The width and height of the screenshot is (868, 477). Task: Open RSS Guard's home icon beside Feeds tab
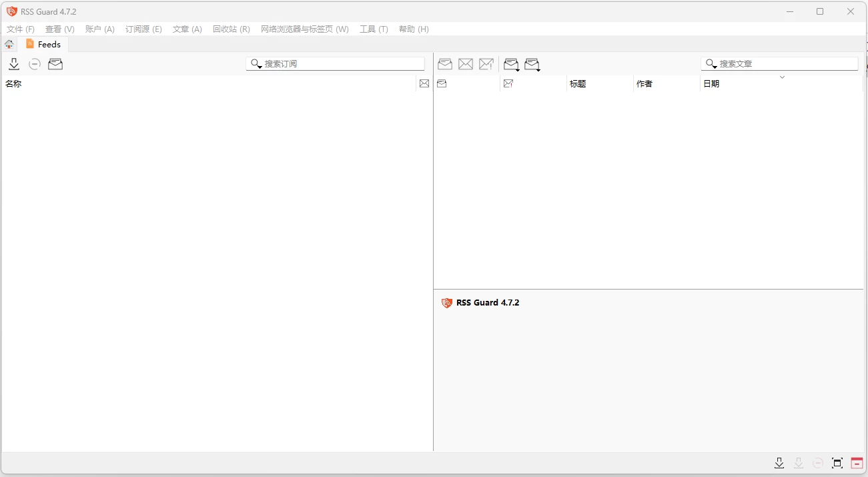coord(9,44)
